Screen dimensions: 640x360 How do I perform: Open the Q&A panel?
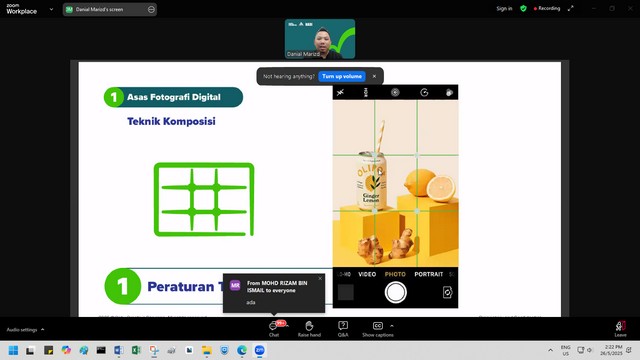(343, 329)
